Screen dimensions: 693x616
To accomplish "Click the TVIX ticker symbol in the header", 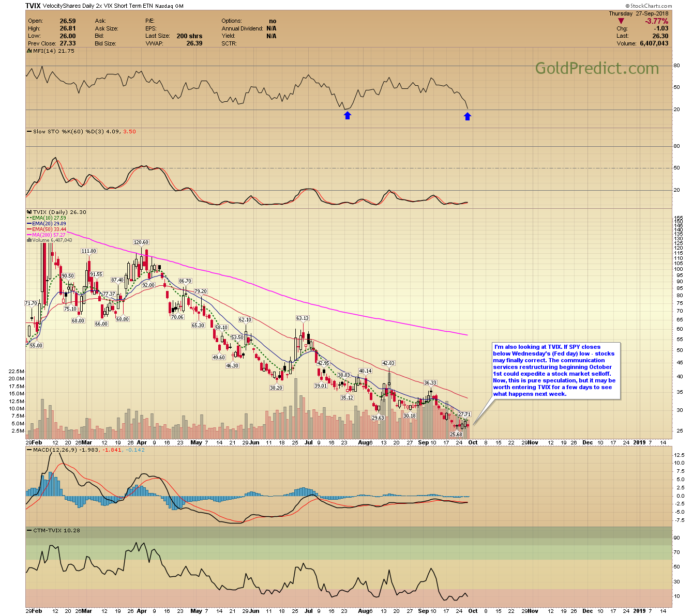I will pyautogui.click(x=33, y=6).
